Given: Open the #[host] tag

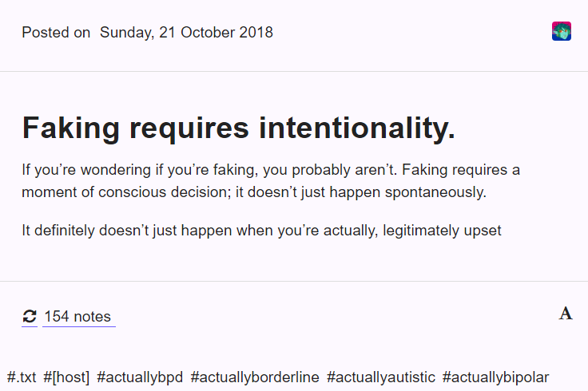Looking at the screenshot, I should pos(66,377).
